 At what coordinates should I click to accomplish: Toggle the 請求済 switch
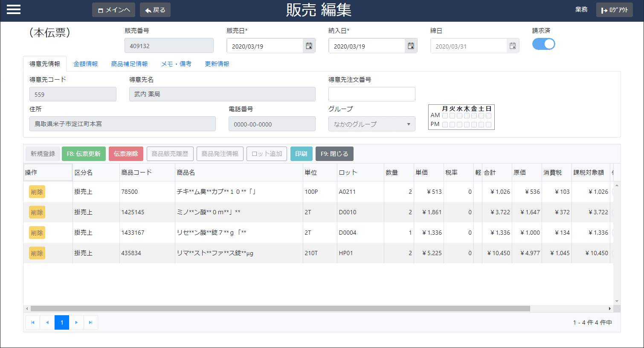click(543, 44)
